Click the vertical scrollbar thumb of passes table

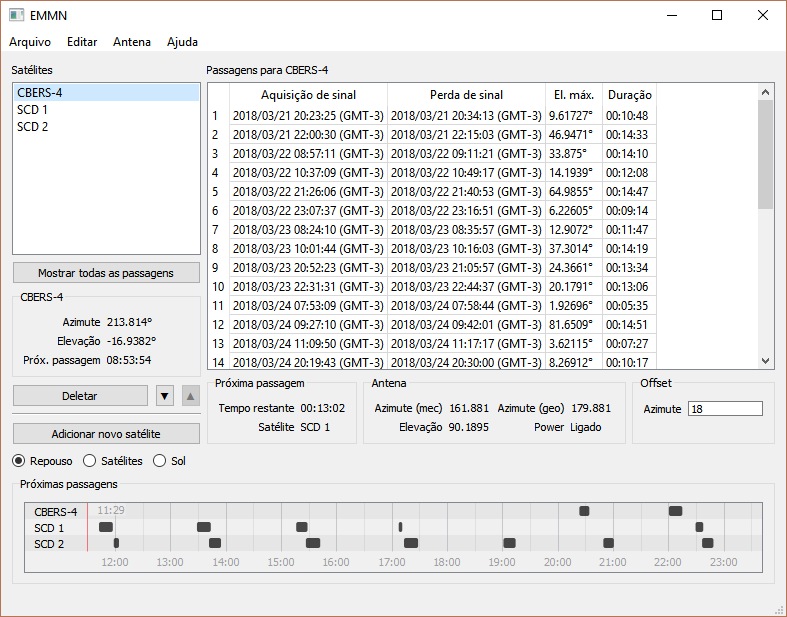pyautogui.click(x=765, y=154)
